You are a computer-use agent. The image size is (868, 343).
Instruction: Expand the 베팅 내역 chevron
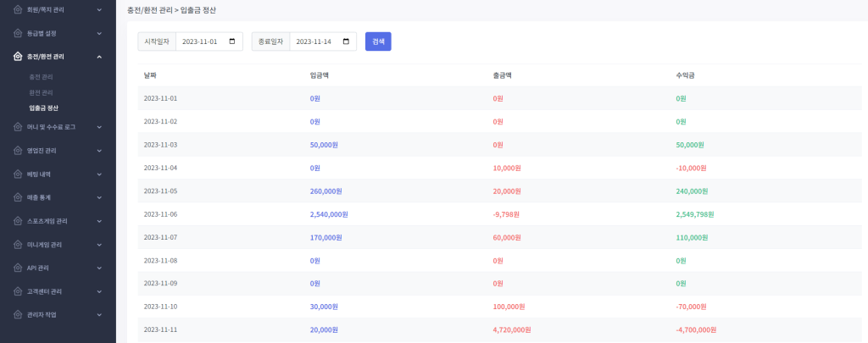99,174
